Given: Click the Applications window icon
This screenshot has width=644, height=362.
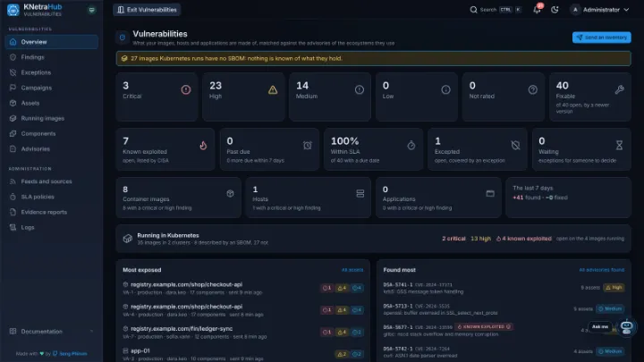Looking at the screenshot, I should pyautogui.click(x=490, y=193).
